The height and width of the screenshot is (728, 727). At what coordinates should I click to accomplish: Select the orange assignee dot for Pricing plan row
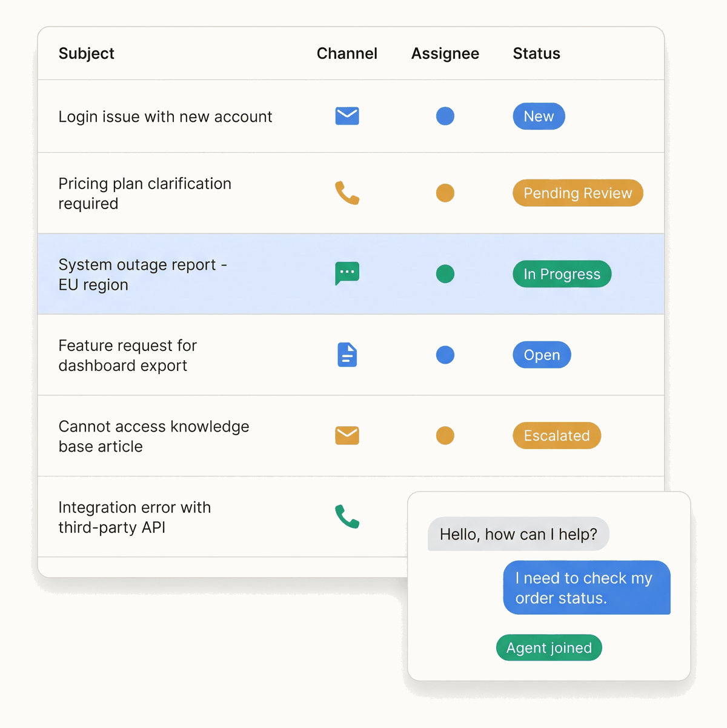445,193
